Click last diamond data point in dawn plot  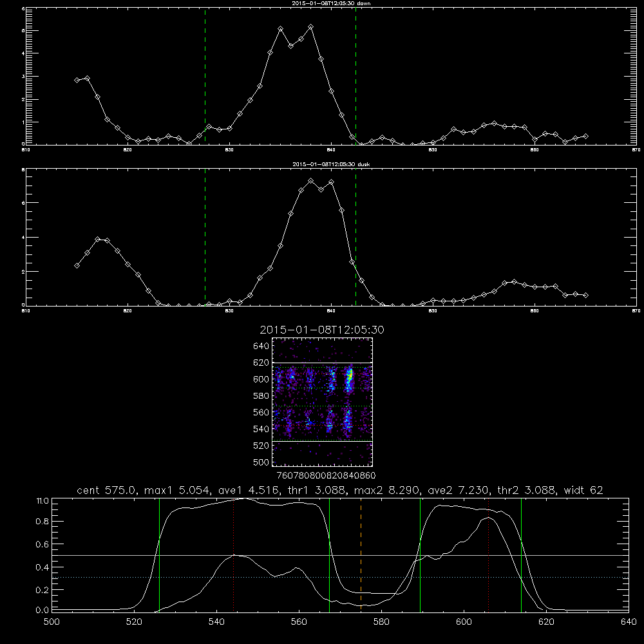tap(585, 136)
